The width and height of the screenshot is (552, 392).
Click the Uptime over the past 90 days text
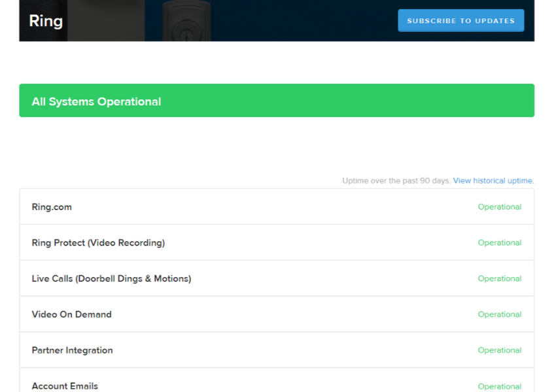(x=396, y=181)
